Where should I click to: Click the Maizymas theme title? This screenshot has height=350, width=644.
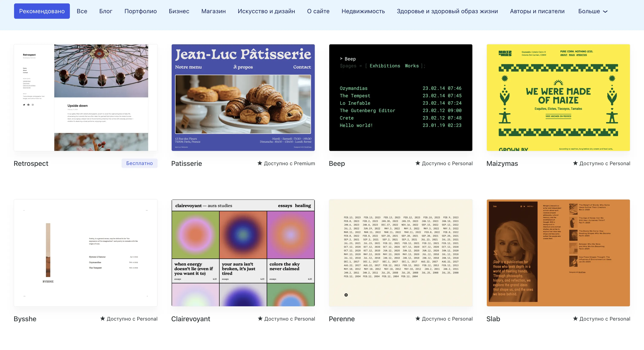pyautogui.click(x=502, y=163)
